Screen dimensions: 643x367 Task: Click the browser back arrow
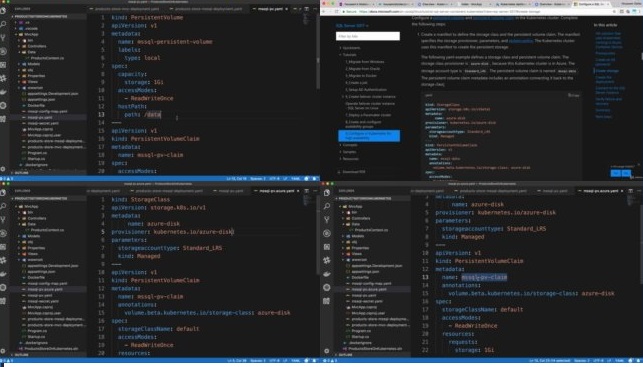point(324,11)
